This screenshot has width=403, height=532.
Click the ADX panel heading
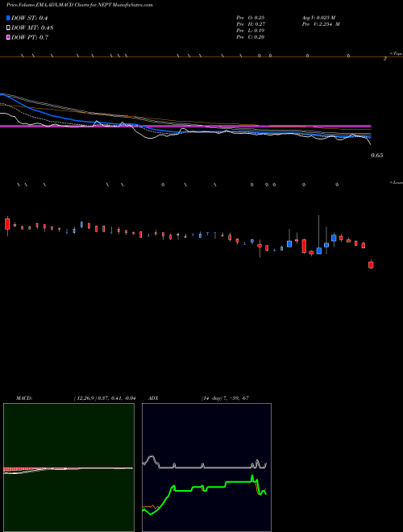click(153, 397)
